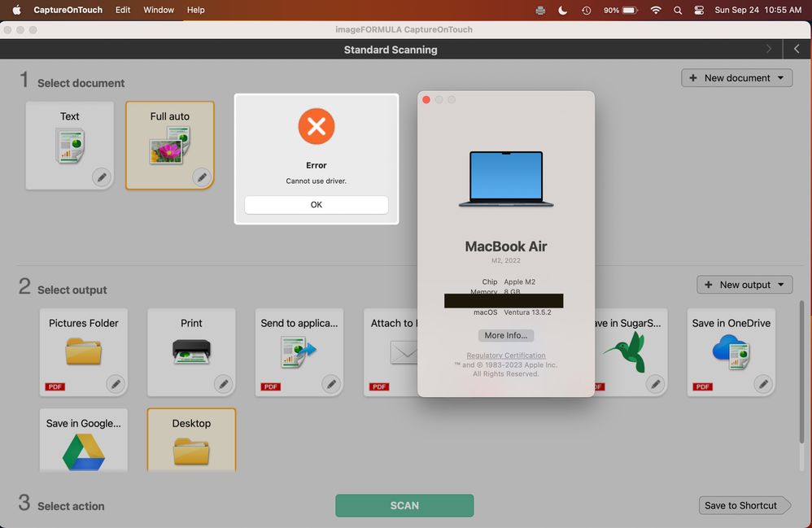Edit the Full auto document with pencil icon
The image size is (812, 528).
202,177
